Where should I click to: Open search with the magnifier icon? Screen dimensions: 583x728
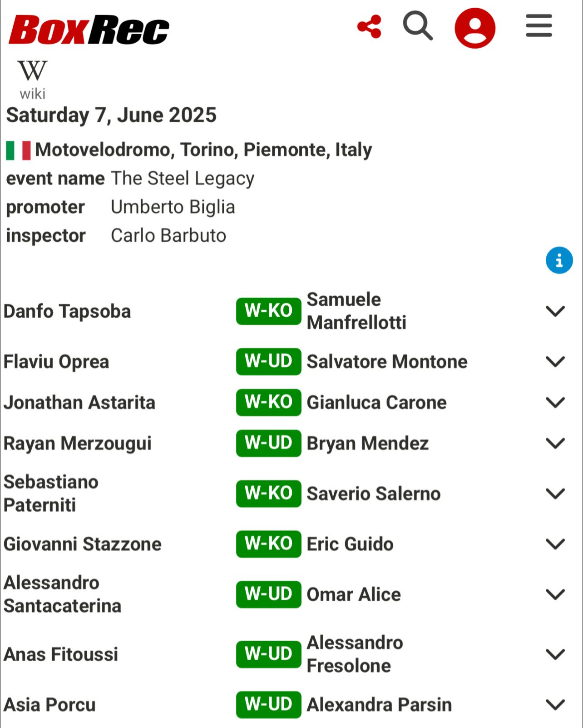417,26
